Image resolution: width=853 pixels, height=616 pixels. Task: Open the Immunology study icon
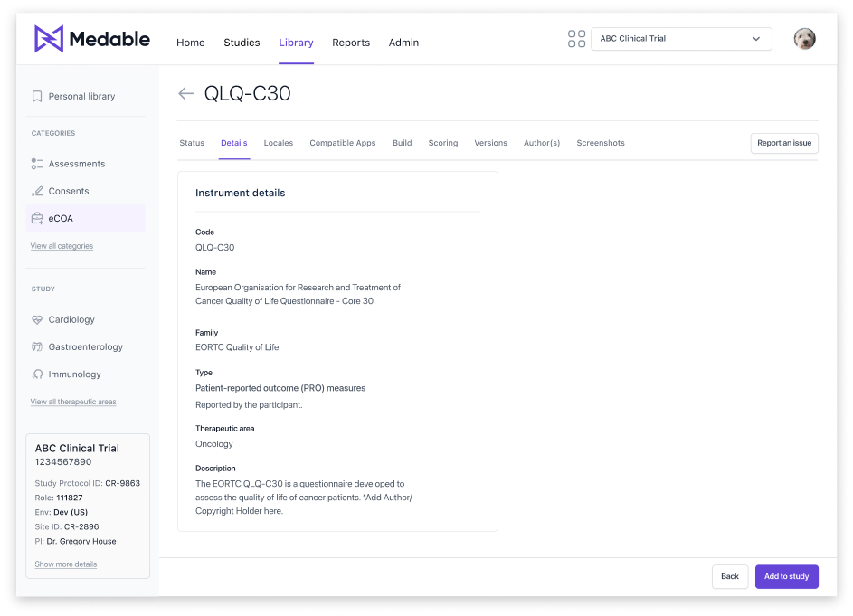tap(37, 374)
